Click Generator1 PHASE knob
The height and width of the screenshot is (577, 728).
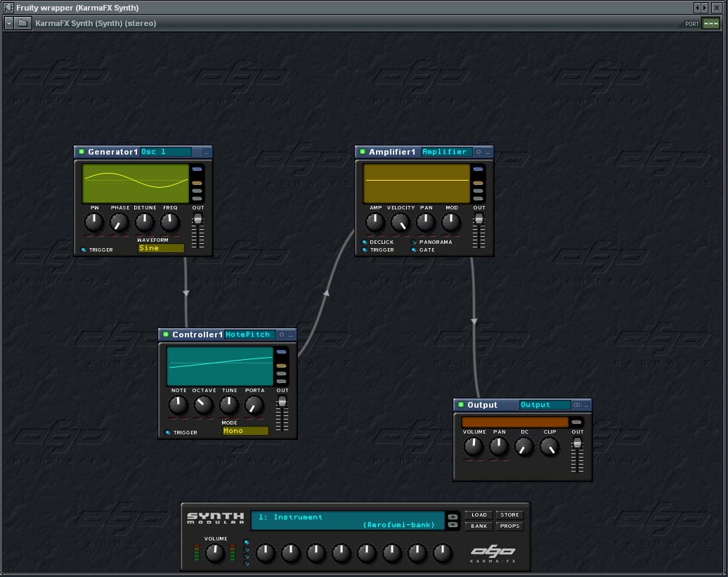[119, 222]
